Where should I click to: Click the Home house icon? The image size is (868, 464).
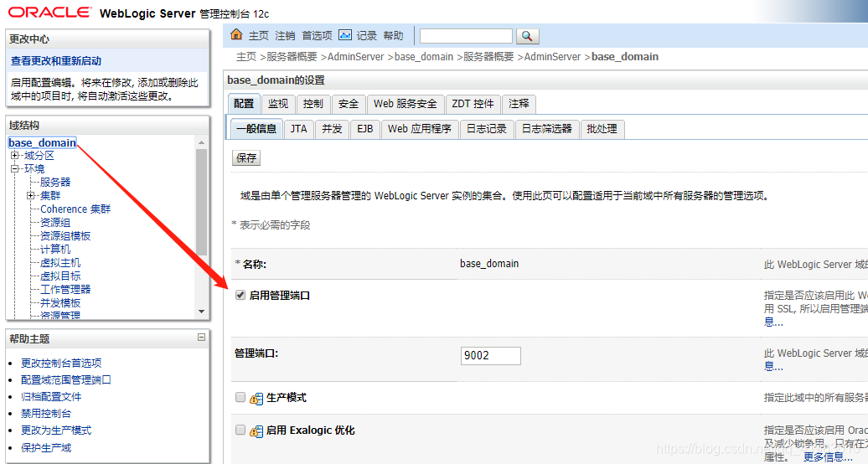pos(236,35)
